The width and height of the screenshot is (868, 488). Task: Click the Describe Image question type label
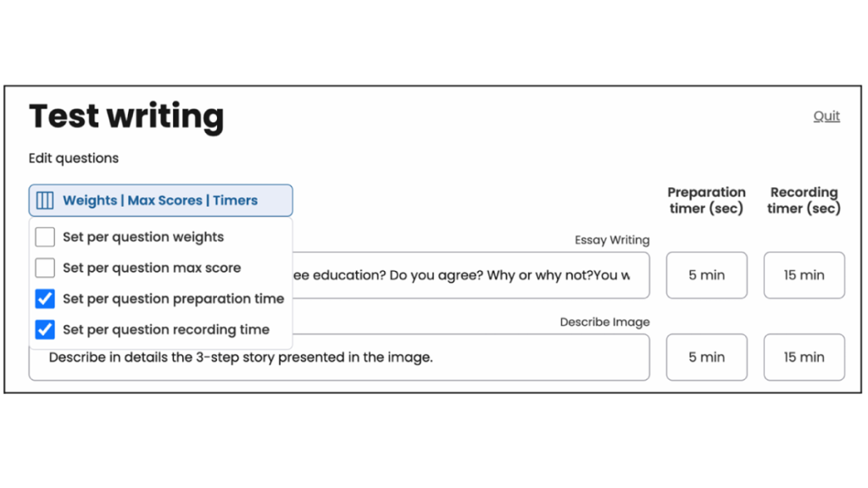pos(604,322)
